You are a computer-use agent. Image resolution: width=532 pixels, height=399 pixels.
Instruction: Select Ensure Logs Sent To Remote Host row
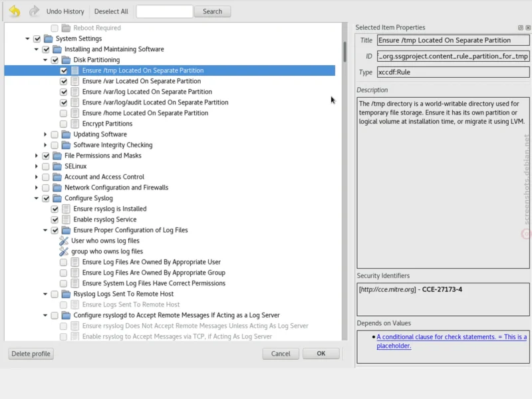coord(170,305)
